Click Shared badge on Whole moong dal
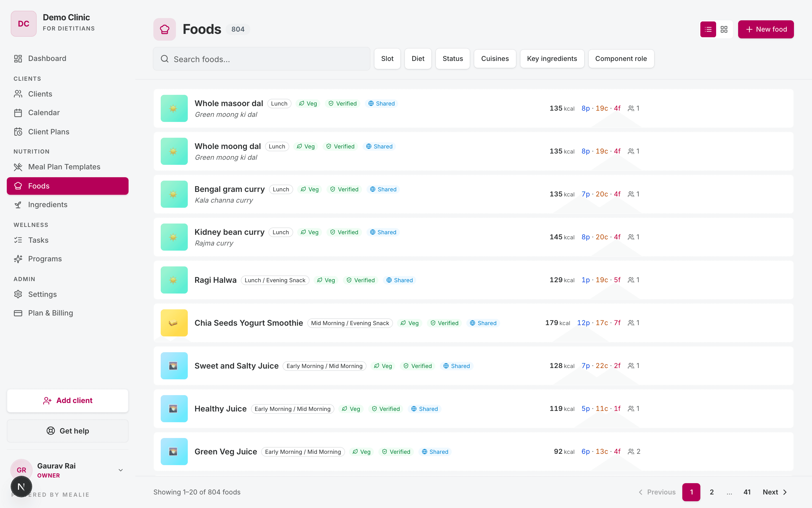The height and width of the screenshot is (508, 812). 379,146
